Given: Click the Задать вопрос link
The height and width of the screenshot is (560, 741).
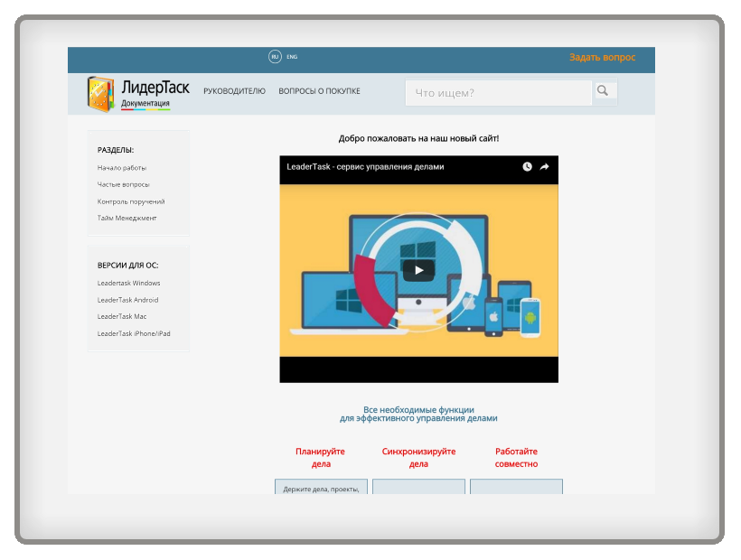Looking at the screenshot, I should pyautogui.click(x=602, y=57).
